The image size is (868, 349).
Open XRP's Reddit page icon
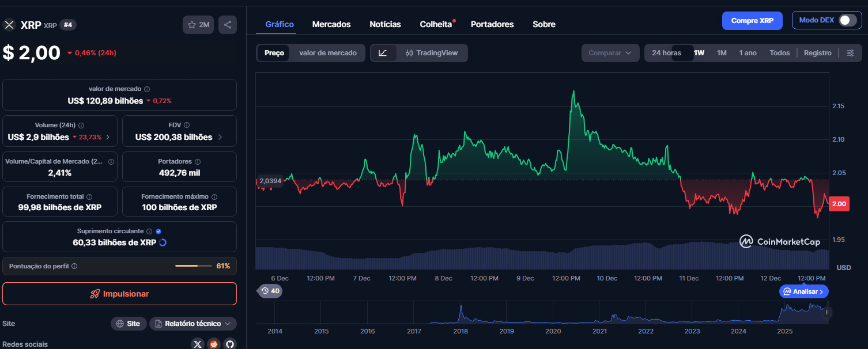click(x=213, y=344)
